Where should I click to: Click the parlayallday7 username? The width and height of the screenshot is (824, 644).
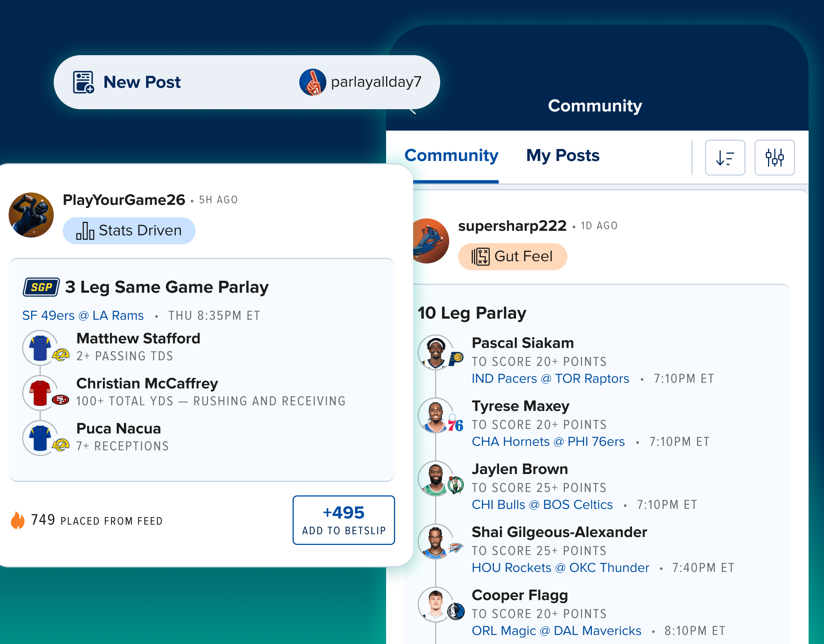click(376, 82)
